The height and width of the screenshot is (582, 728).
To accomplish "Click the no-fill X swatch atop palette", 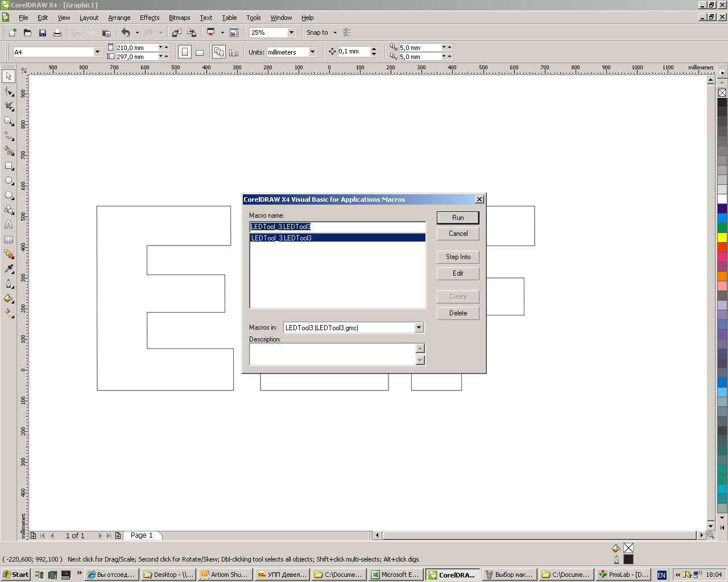I will pyautogui.click(x=722, y=93).
